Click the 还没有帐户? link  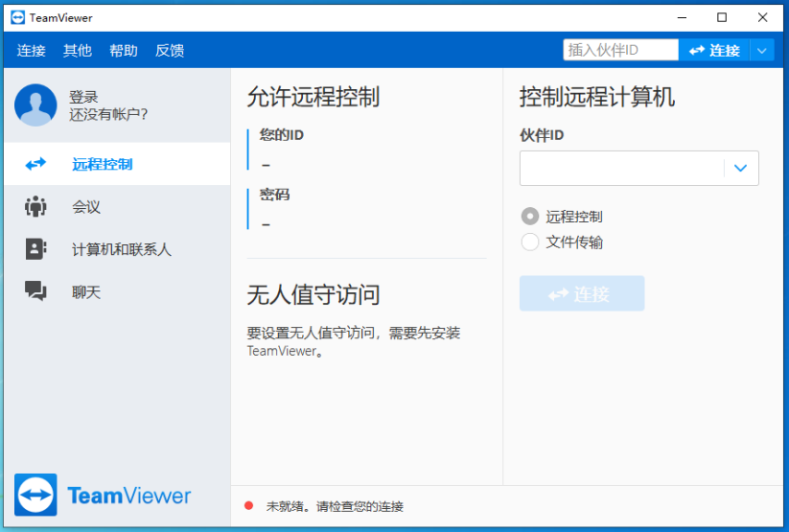click(x=108, y=115)
